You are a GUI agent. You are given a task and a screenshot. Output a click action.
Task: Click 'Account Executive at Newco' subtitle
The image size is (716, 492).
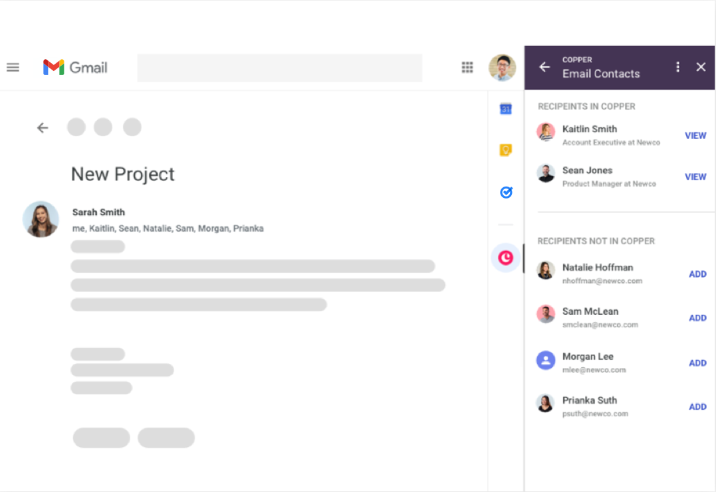coord(611,143)
